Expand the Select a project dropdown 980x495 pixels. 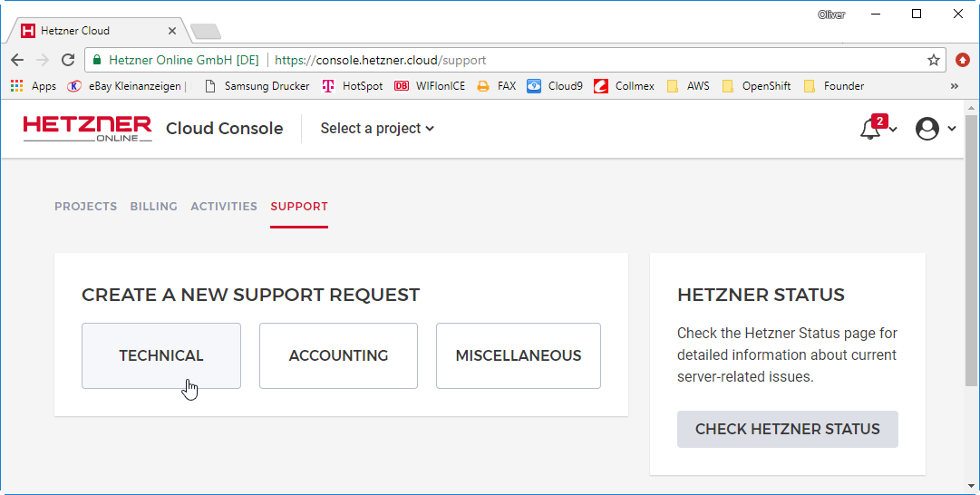coord(377,128)
